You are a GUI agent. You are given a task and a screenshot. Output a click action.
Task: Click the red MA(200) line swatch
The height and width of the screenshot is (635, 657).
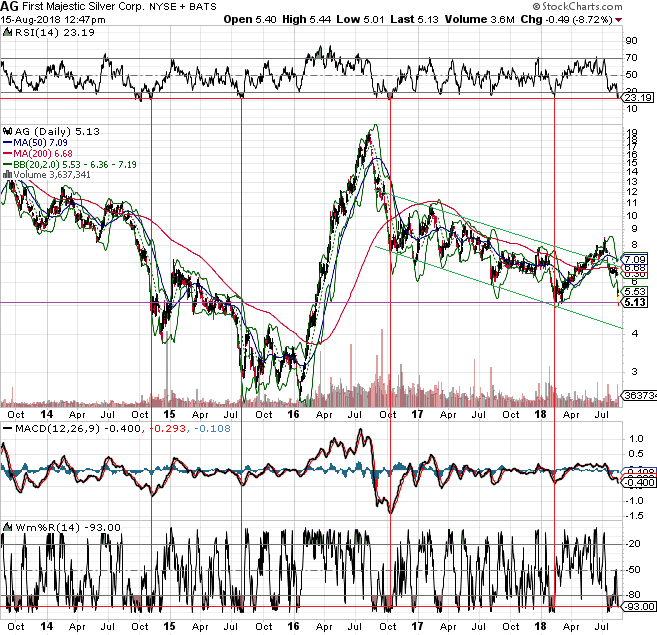[x=8, y=153]
